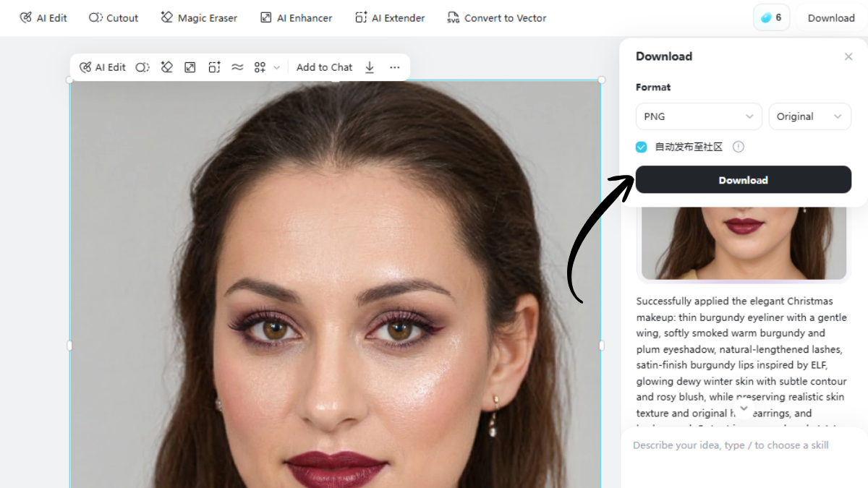Click the AI Extender icon on floating toolbar
Screen dimensions: 868x488
(x=214, y=67)
